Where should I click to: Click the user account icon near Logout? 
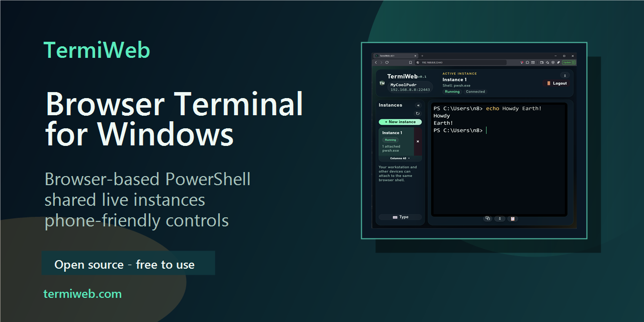tap(565, 75)
